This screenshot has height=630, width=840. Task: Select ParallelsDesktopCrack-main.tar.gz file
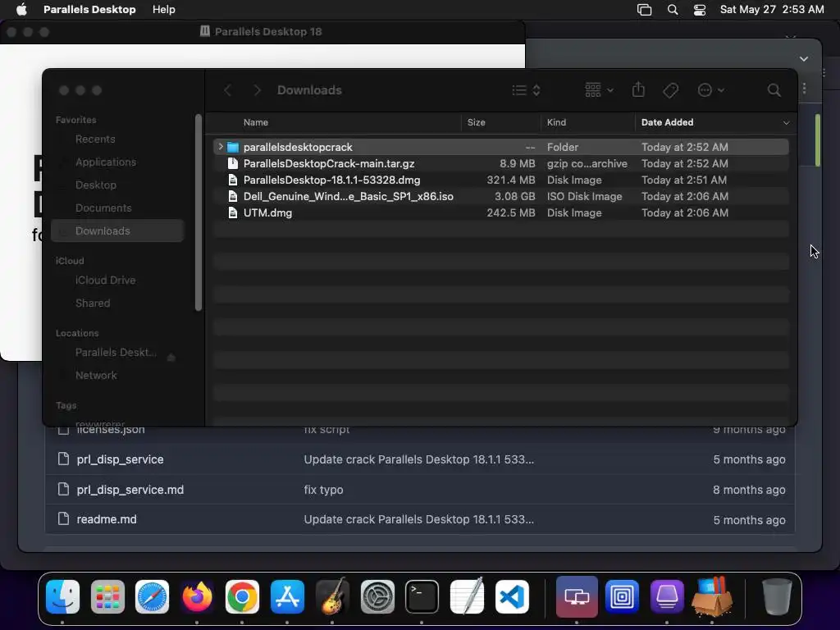click(x=500, y=163)
